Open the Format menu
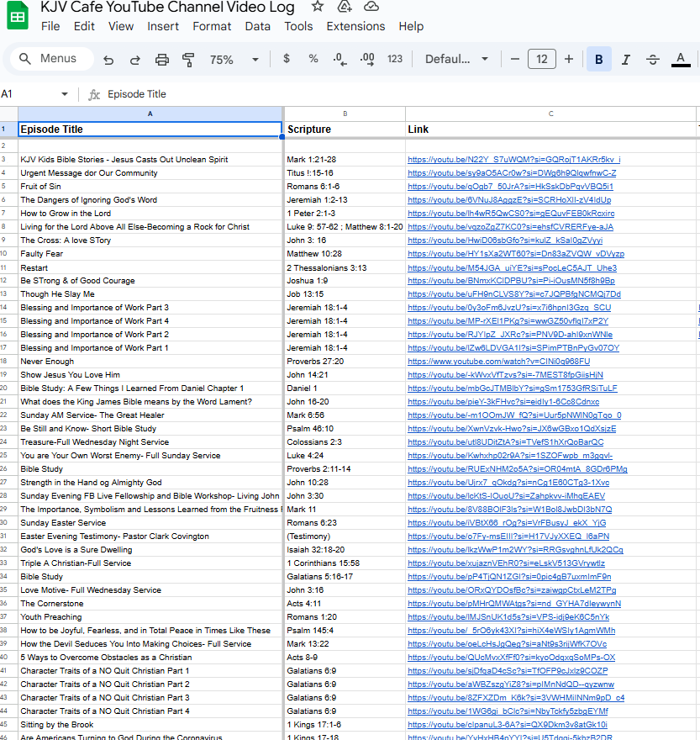 point(212,26)
